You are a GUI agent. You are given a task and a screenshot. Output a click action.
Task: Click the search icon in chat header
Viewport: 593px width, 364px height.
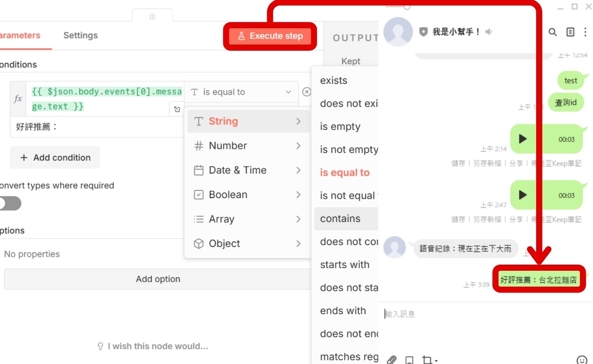pos(553,32)
